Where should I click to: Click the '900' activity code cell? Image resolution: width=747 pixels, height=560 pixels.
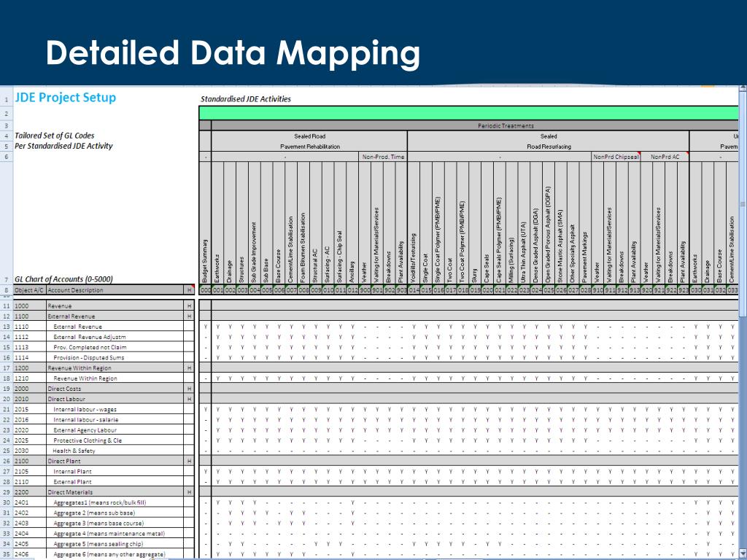pos(365,290)
